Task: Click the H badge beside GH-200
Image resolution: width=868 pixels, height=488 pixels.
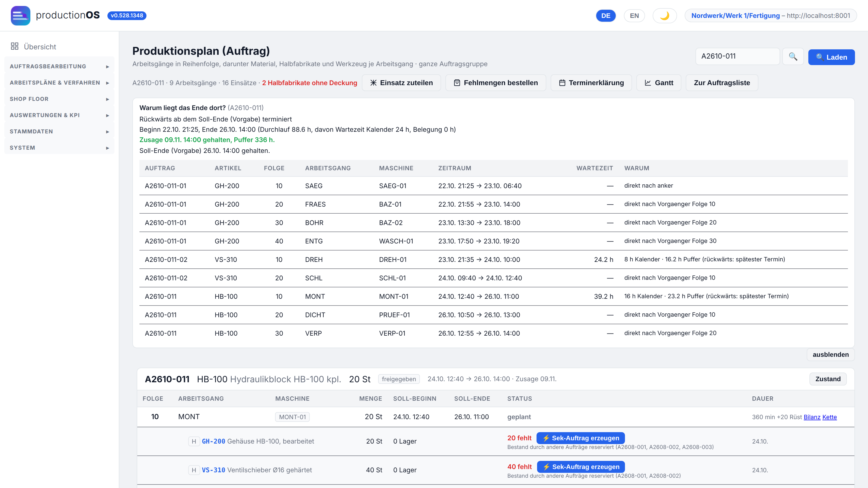Action: (194, 441)
